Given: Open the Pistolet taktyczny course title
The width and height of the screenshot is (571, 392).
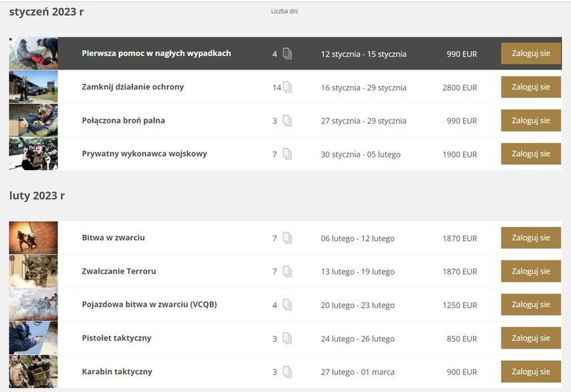Looking at the screenshot, I should [116, 338].
